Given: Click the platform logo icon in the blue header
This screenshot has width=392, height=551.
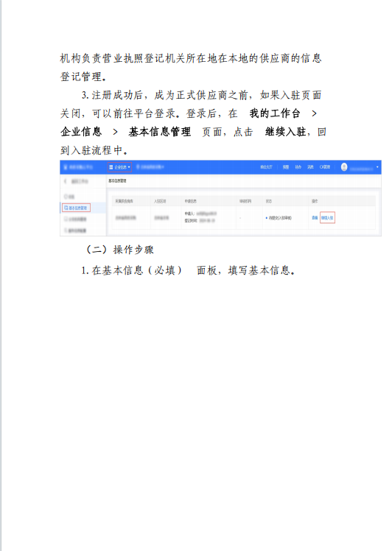Looking at the screenshot, I should click(66, 167).
